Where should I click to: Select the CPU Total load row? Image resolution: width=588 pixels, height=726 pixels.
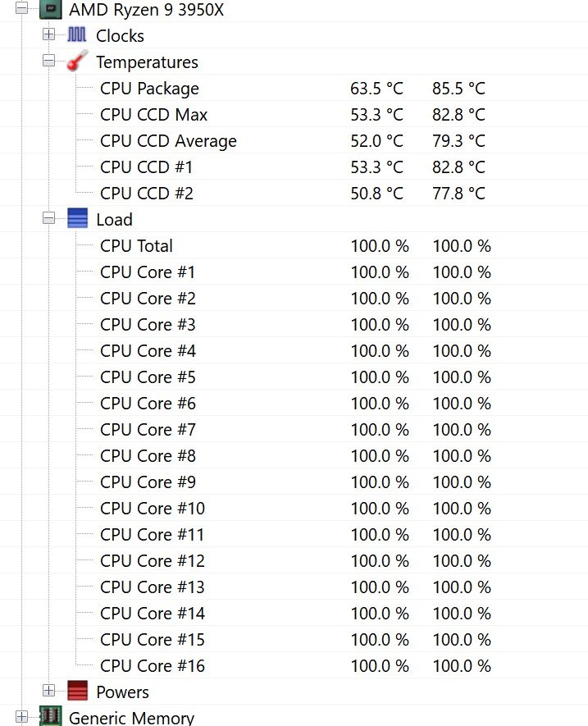point(294,245)
